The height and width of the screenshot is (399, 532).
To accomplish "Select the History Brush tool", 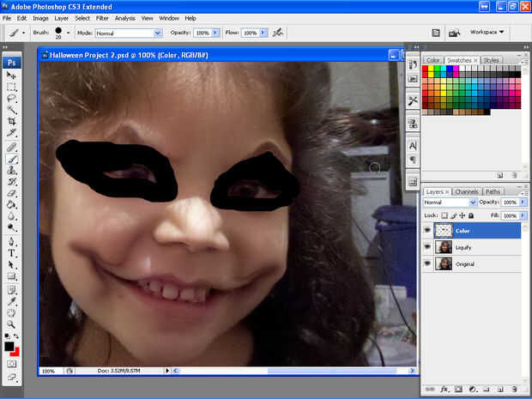I will pos(11,182).
